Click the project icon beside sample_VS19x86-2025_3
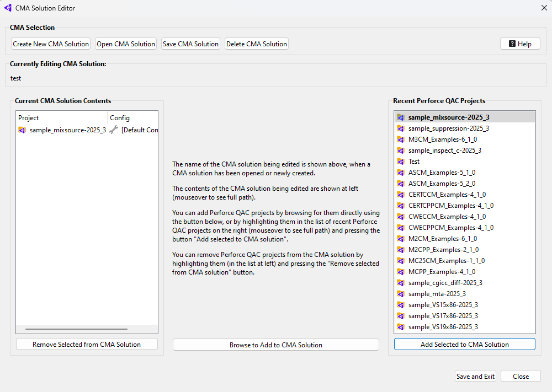This screenshot has height=392, width=552. (x=401, y=326)
